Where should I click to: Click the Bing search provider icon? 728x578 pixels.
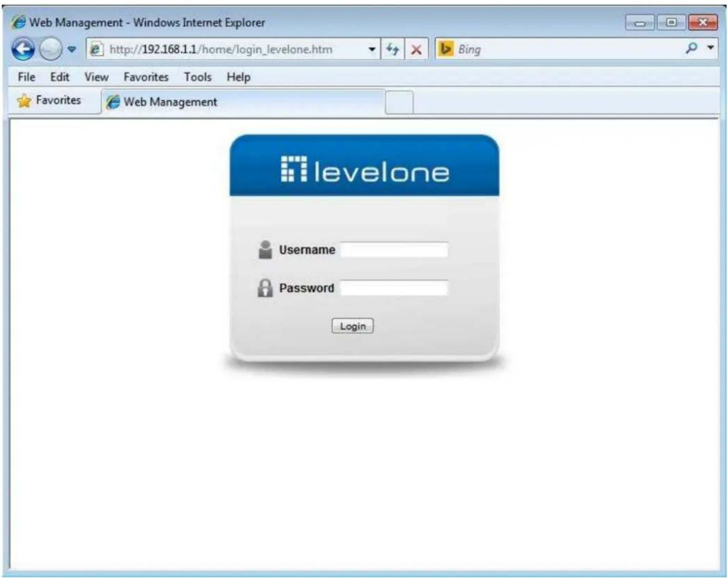point(446,49)
